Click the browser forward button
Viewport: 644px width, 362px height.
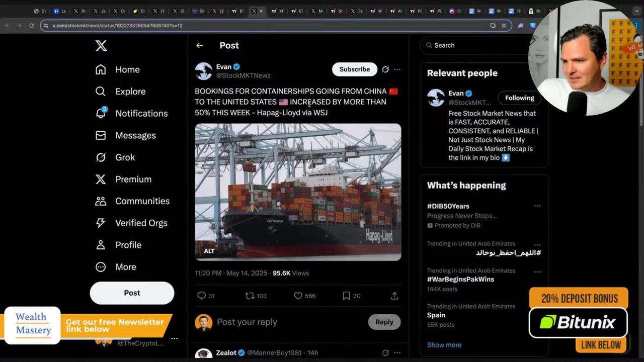[x=19, y=25]
